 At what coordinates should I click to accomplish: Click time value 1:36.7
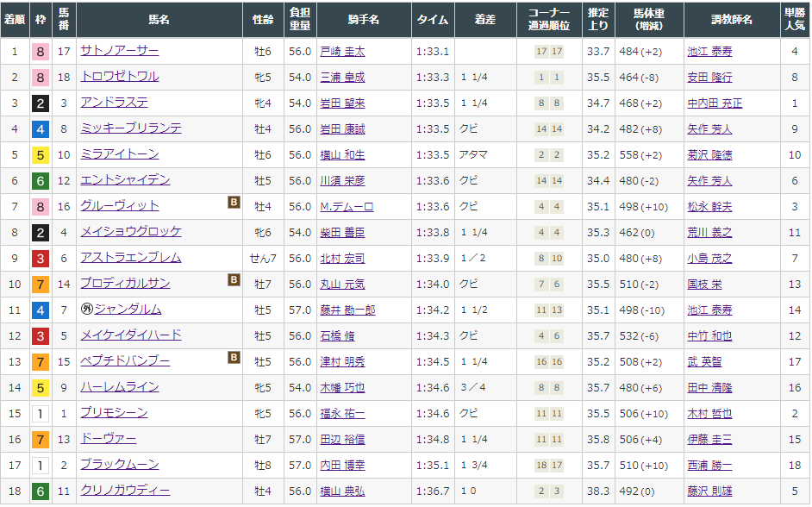(433, 491)
